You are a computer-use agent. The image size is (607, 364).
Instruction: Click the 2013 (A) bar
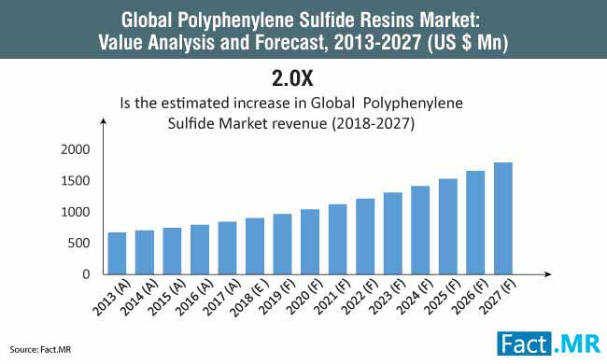pyautogui.click(x=117, y=253)
